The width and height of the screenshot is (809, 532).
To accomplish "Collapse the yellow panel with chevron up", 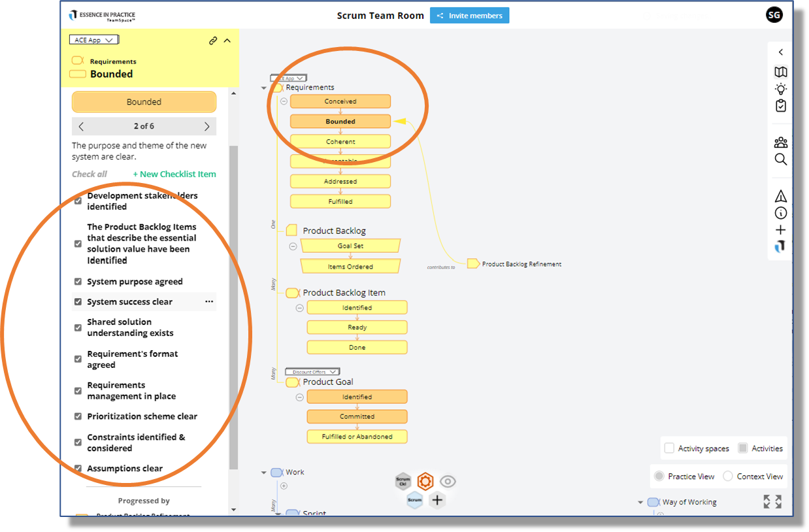I will click(x=227, y=41).
